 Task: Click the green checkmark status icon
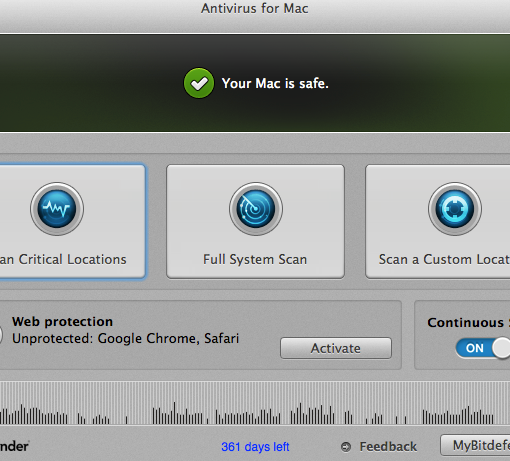(199, 83)
